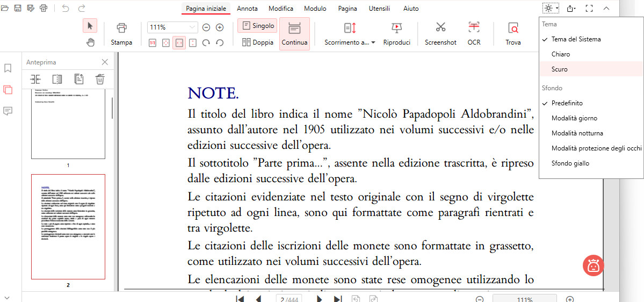Open the bookmarks sidebar panel
This screenshot has height=302, width=644.
point(8,68)
